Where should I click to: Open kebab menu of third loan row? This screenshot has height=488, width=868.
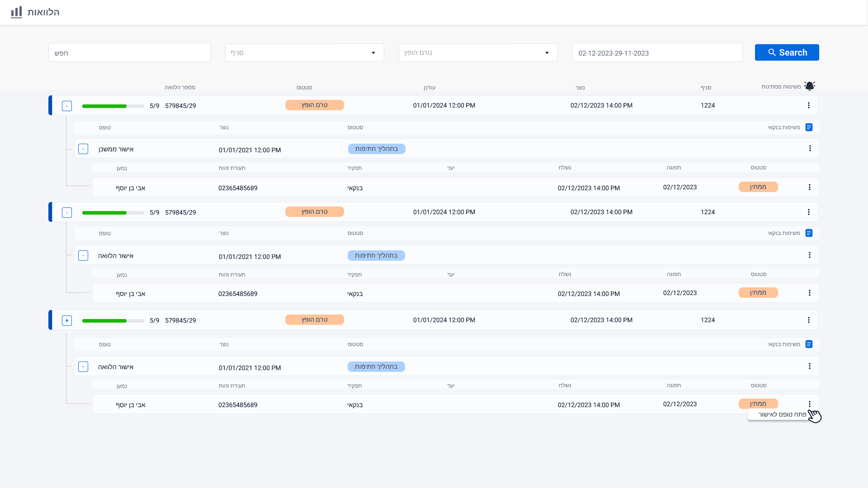809,320
